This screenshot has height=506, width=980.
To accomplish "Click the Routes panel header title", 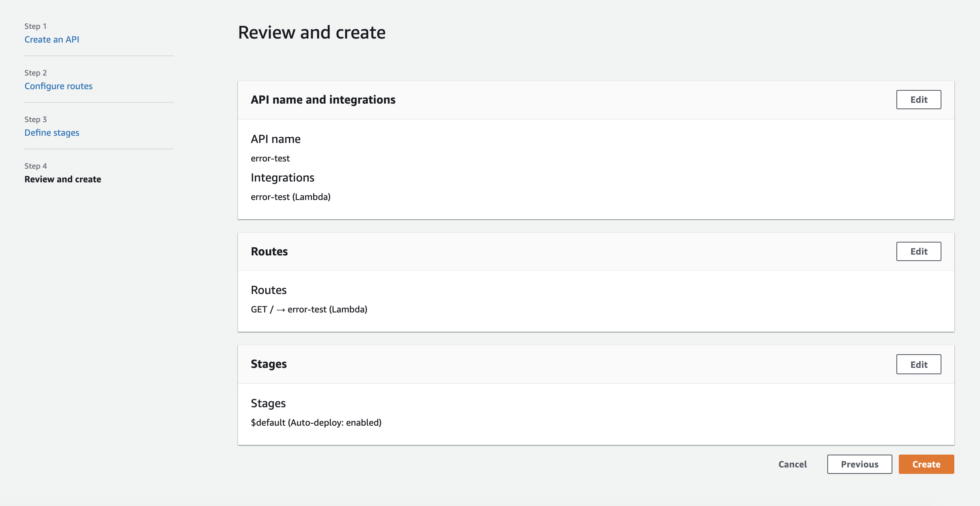I will click(269, 251).
